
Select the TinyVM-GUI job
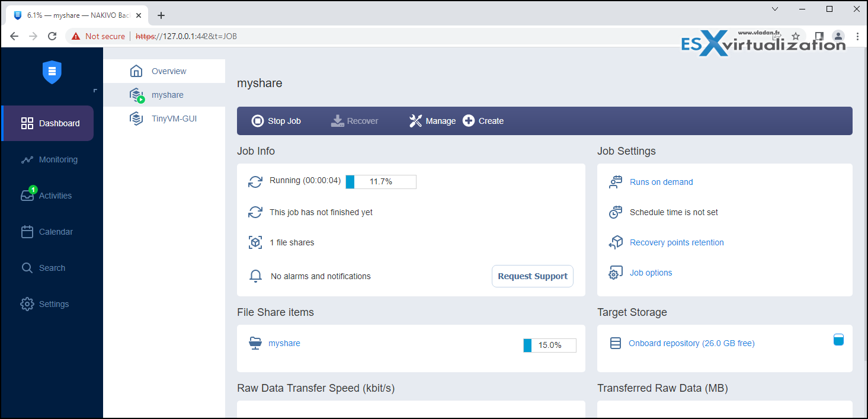coord(164,119)
